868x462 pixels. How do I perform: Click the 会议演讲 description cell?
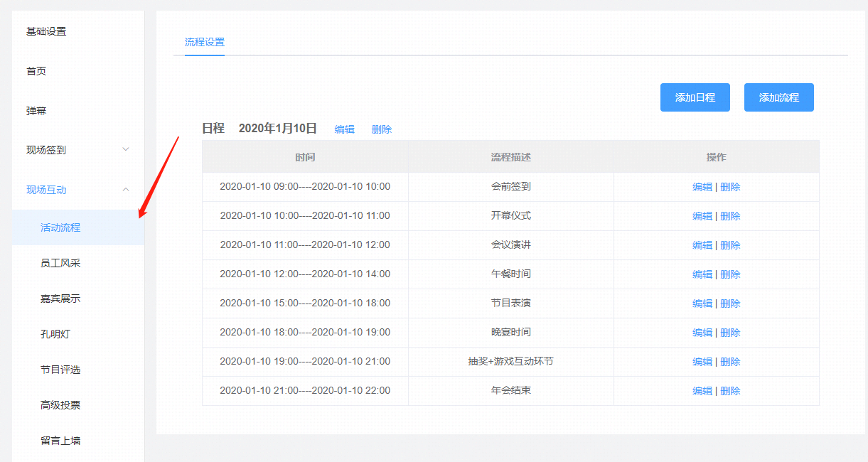coord(510,245)
